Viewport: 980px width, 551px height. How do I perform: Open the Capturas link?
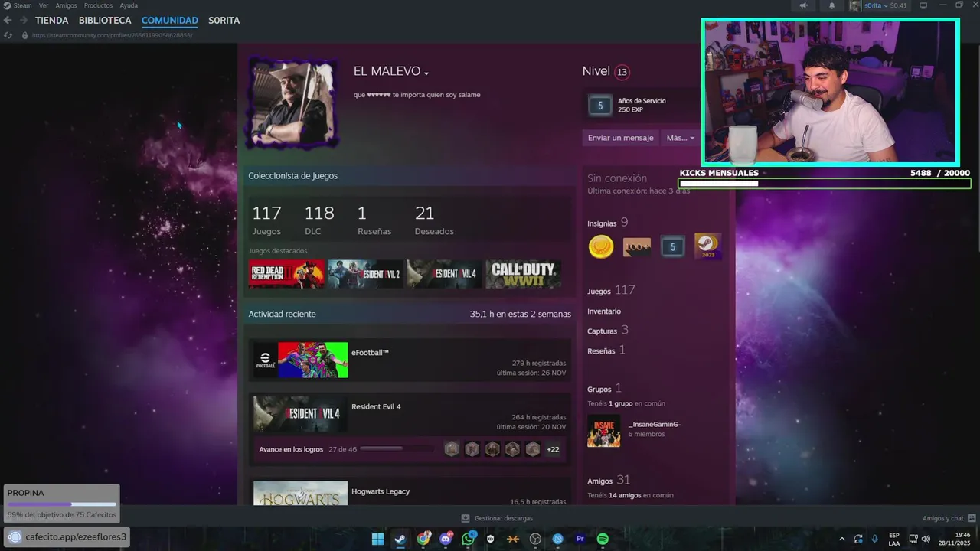click(603, 331)
